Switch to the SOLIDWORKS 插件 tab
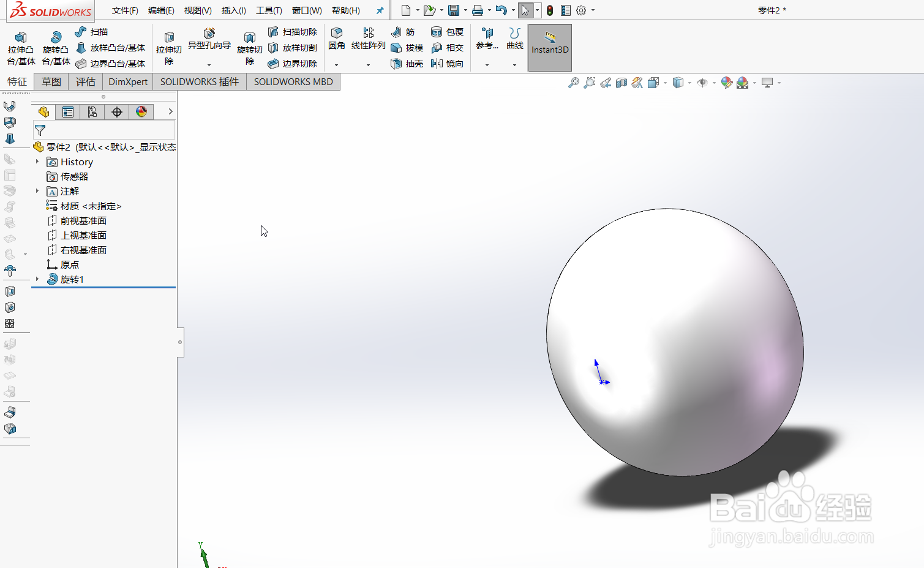The width and height of the screenshot is (924, 568). pyautogui.click(x=200, y=82)
